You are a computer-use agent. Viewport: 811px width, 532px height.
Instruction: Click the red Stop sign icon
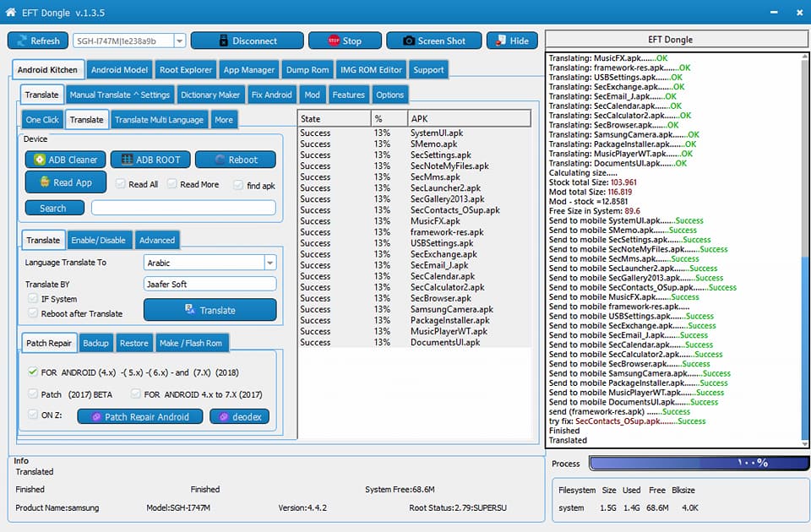coord(334,41)
